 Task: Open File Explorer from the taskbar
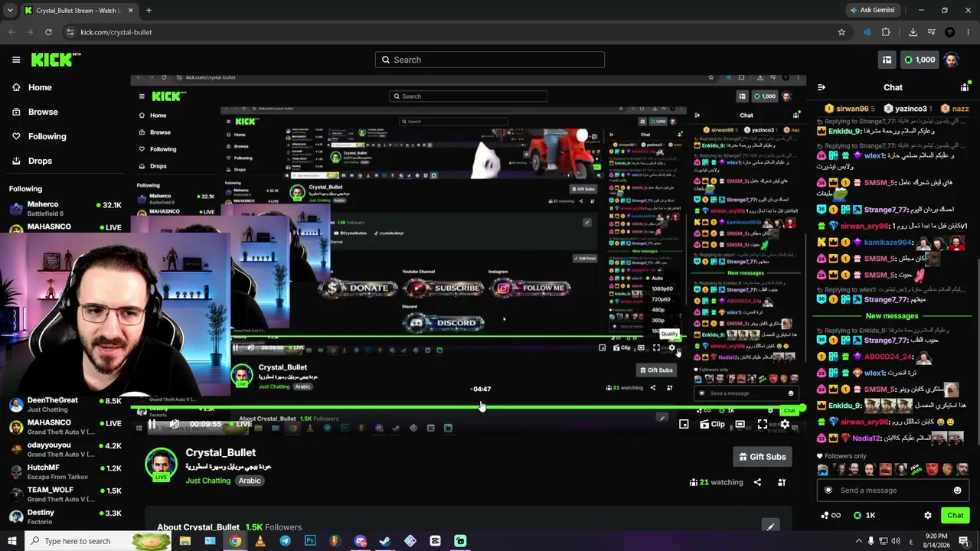pyautogui.click(x=185, y=541)
